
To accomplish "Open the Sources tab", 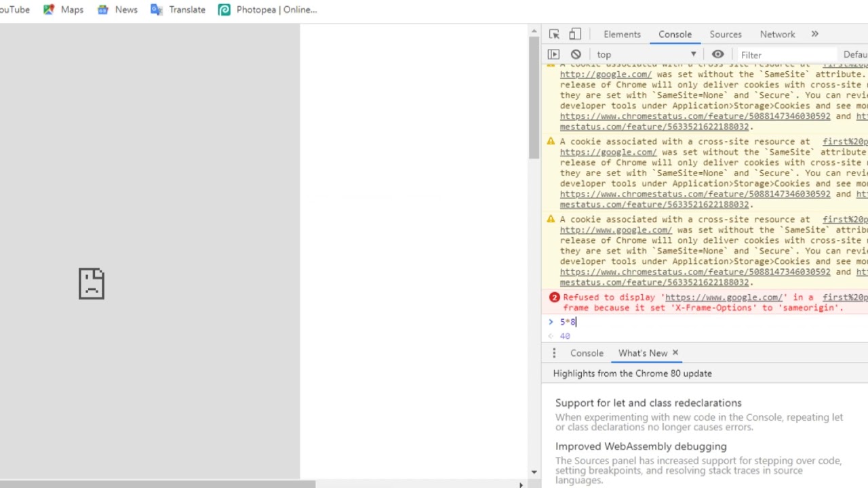I will [x=726, y=34].
